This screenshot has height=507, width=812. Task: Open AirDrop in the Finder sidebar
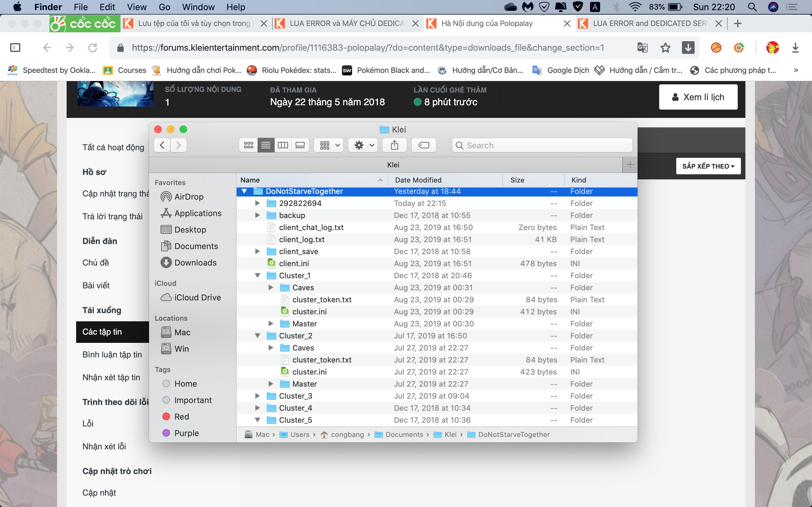[x=189, y=197]
